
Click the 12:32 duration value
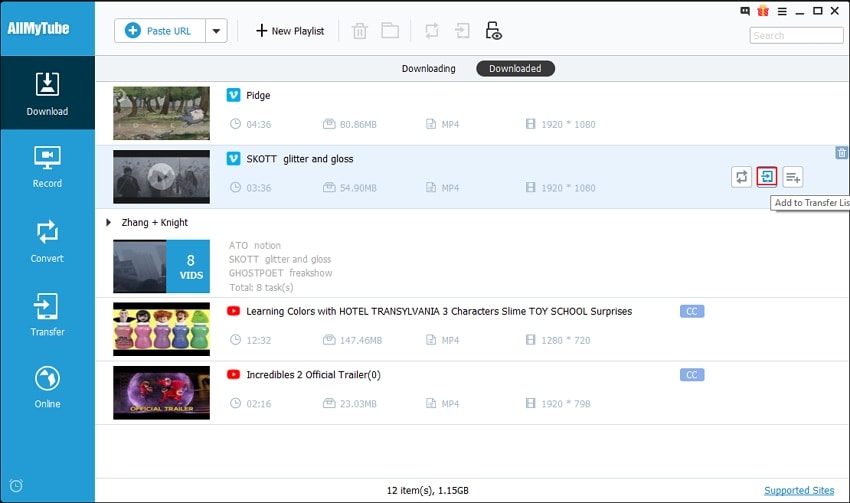[259, 340]
